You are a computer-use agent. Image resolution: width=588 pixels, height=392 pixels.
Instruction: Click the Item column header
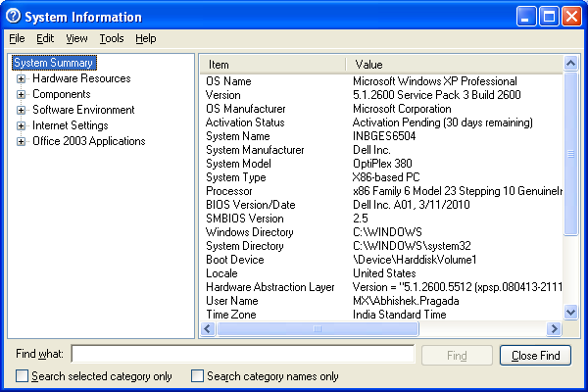(272, 65)
